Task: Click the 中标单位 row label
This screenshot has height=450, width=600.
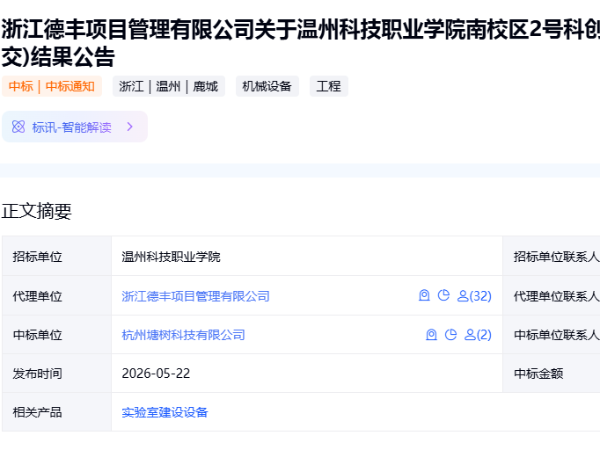Action: (x=38, y=335)
